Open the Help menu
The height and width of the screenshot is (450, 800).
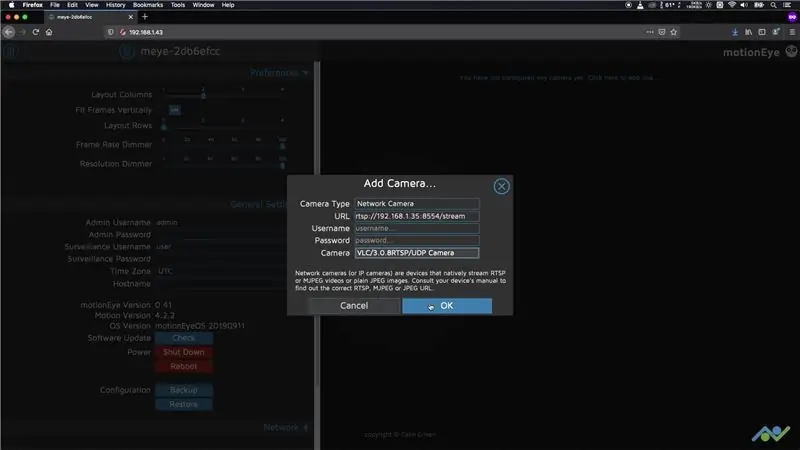point(228,5)
